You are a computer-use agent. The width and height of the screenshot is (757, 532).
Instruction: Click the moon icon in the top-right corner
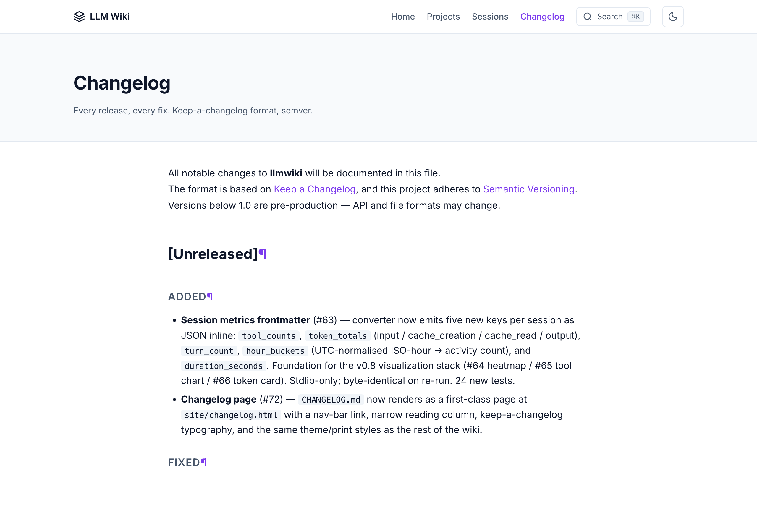click(673, 17)
